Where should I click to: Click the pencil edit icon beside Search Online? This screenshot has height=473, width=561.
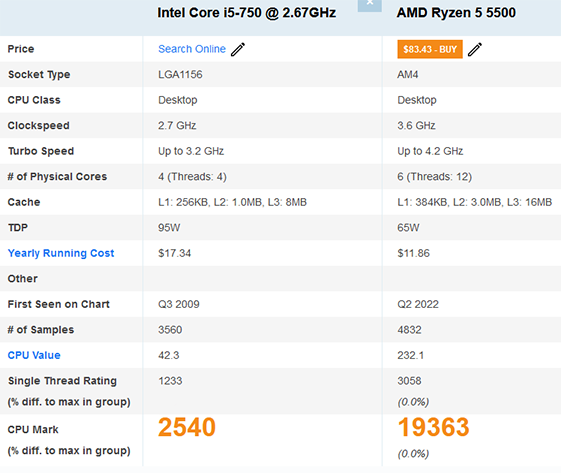[x=238, y=49]
